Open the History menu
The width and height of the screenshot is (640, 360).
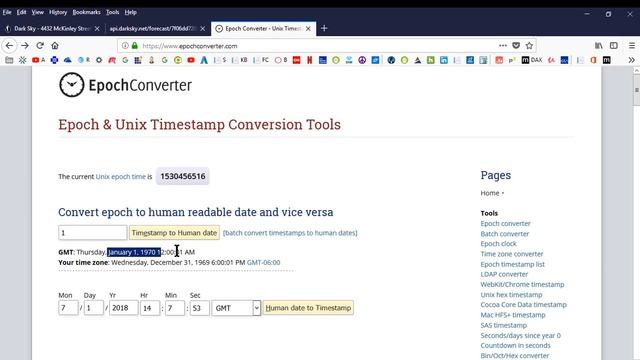click(58, 12)
